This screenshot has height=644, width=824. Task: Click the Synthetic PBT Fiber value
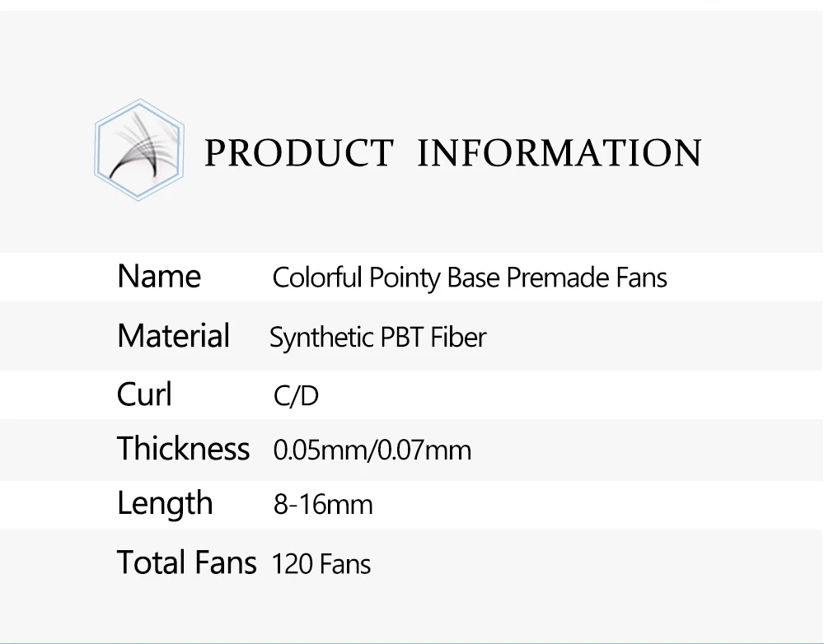tap(378, 338)
